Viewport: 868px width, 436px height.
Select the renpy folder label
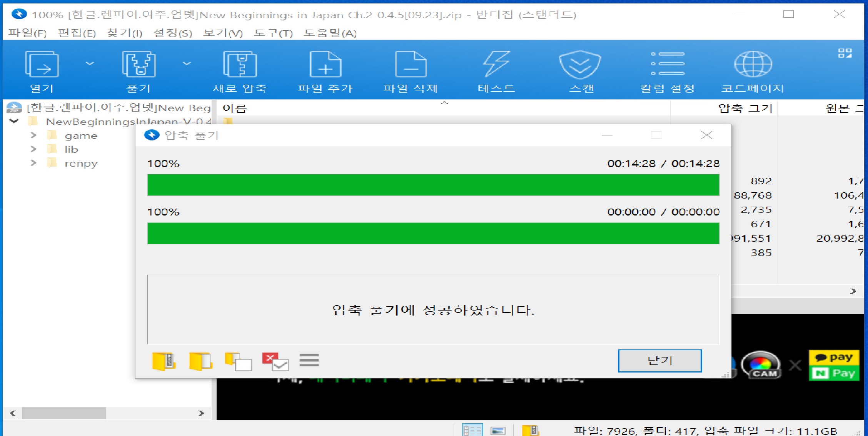pos(81,164)
